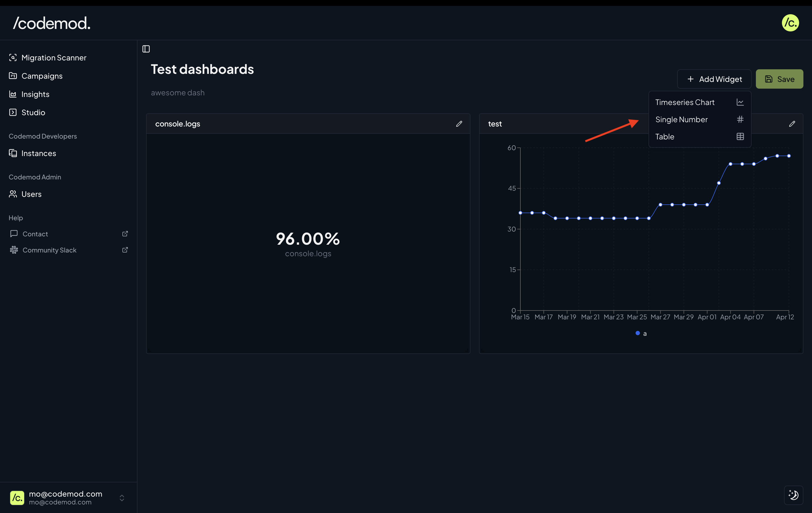Expand the mo@codemod.com account switcher
The image size is (812, 513).
point(122,498)
